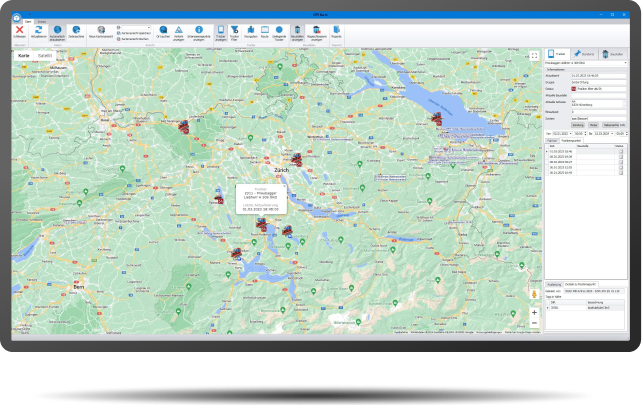Image resolution: width=642 pixels, height=405 pixels.
Task: Open the round application menu button
Action: (x=16, y=18)
